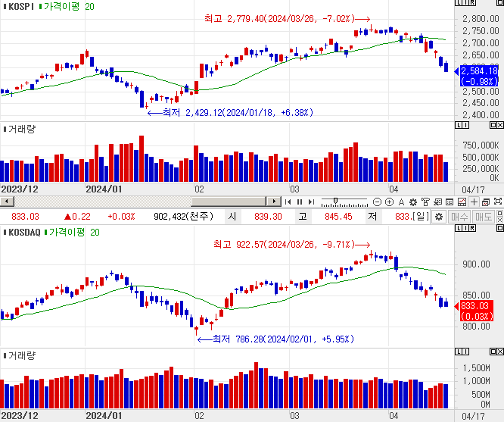504x422 pixels.
Task: Close the KOSPI 거래량 volume panel
Action: point(500,125)
